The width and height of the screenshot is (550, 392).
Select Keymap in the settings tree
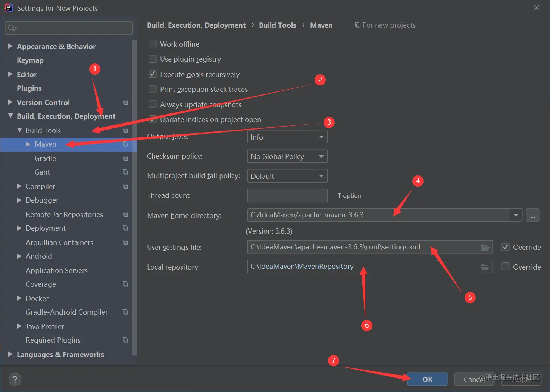click(30, 60)
